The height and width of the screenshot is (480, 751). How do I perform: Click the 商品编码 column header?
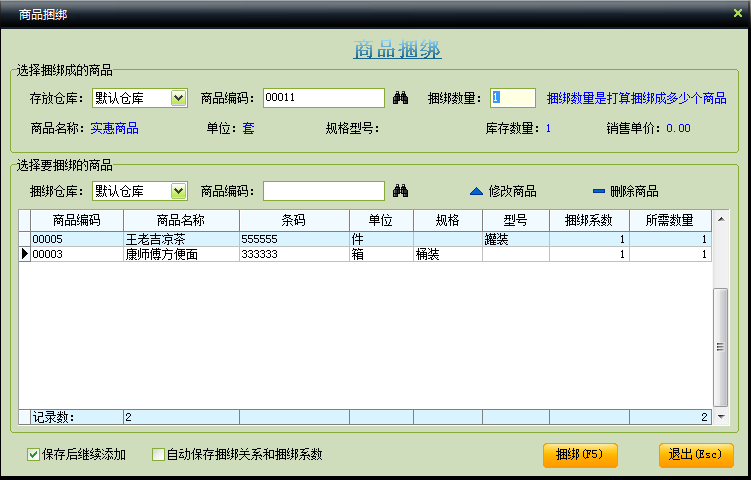77,220
